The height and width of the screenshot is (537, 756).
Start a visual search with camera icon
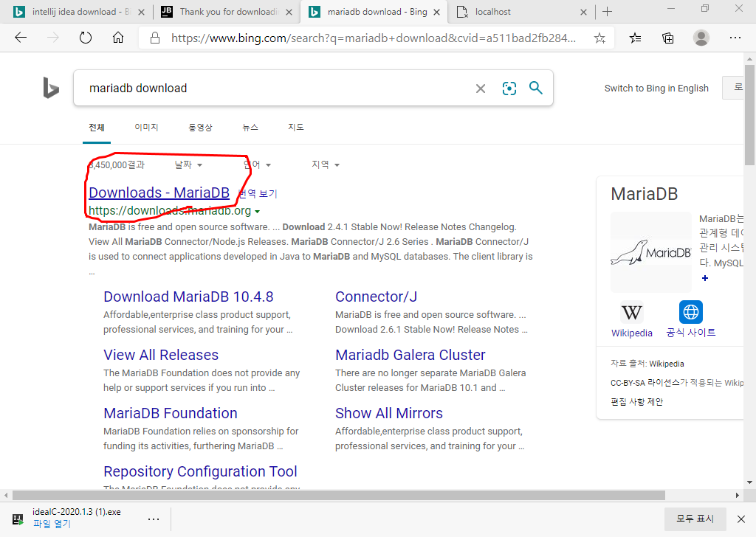(509, 88)
